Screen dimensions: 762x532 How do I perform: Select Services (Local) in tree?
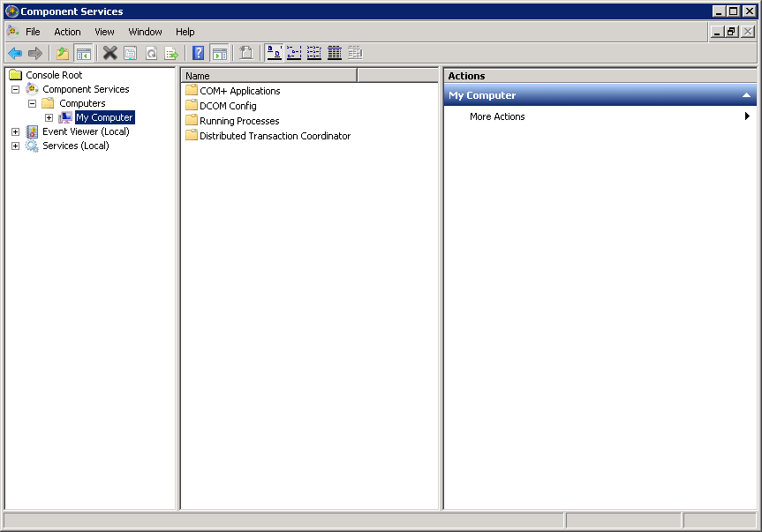coord(76,146)
